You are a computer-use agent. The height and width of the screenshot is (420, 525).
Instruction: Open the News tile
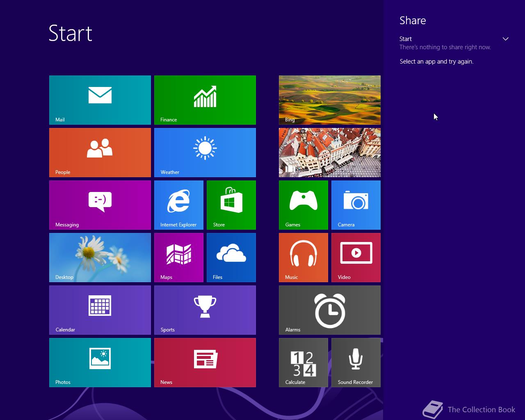[205, 363]
